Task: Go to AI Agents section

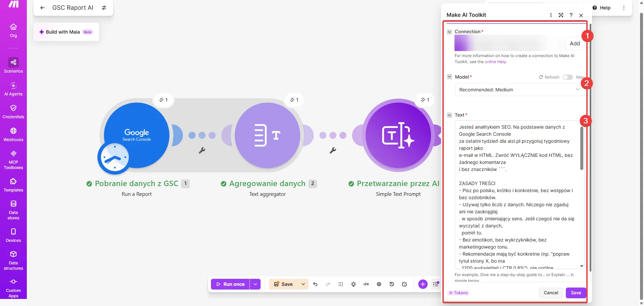Action: 13,89
